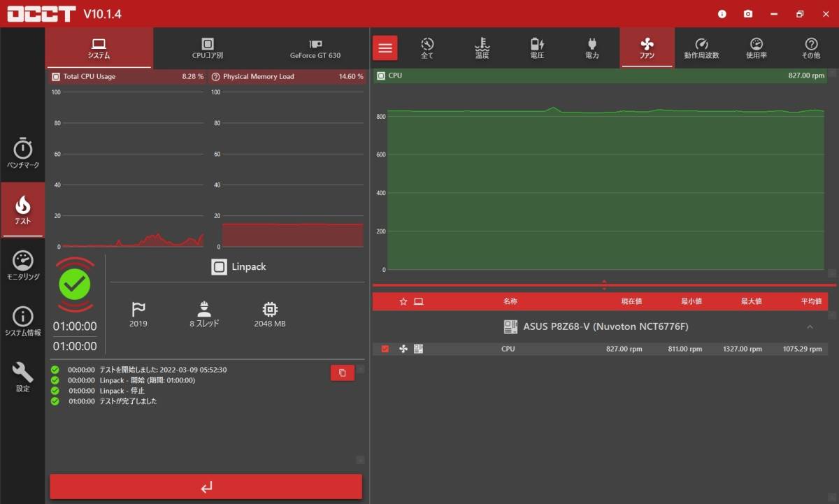Open the モニタリング (Monitoring) sidebar section
Screen dimensions: 839x504
click(23, 266)
